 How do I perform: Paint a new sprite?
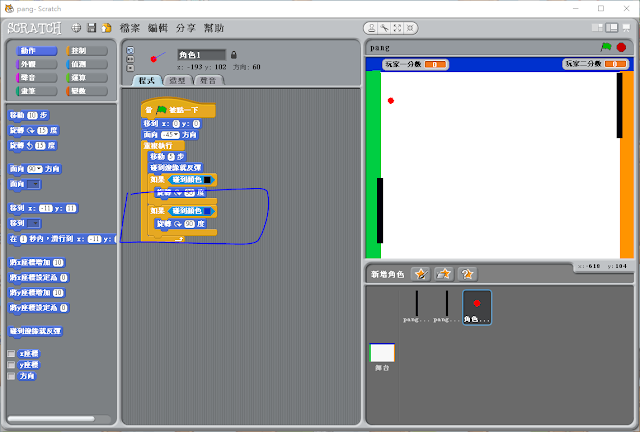[x=420, y=274]
